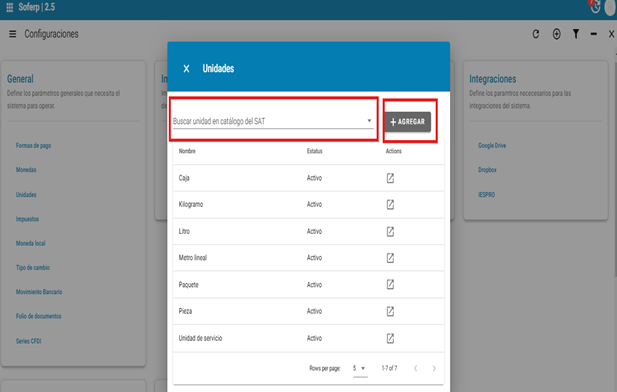Screen dimensions: 617x392
Task: Select the Litro name cell
Action: [x=184, y=231]
